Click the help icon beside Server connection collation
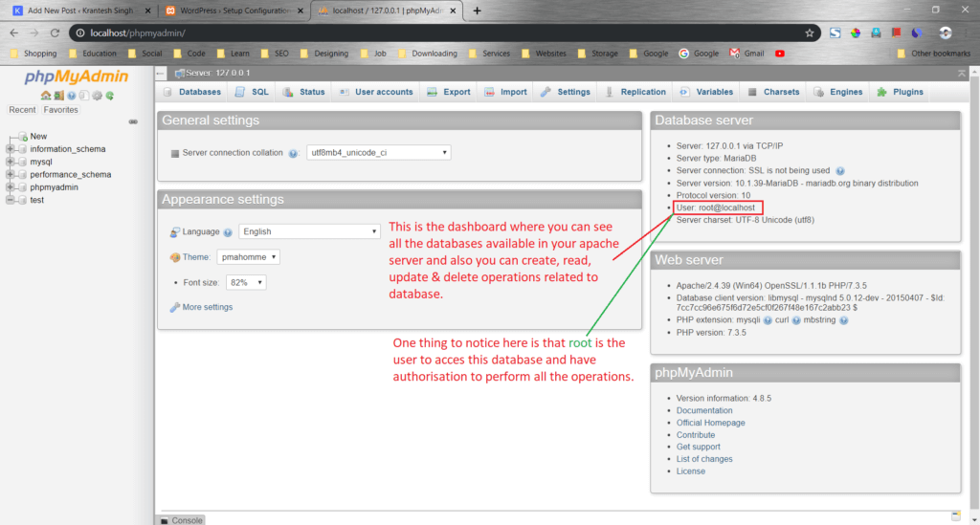Screen dimensions: 980x525 [293, 153]
